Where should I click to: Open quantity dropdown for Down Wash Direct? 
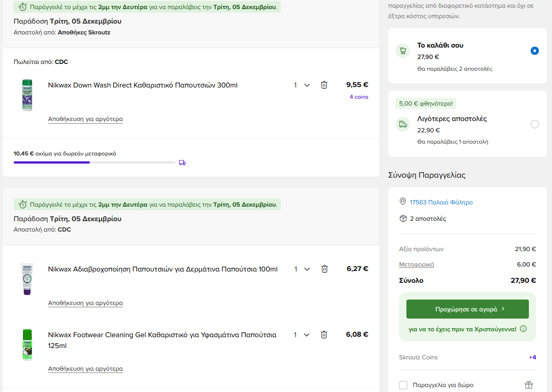point(302,85)
